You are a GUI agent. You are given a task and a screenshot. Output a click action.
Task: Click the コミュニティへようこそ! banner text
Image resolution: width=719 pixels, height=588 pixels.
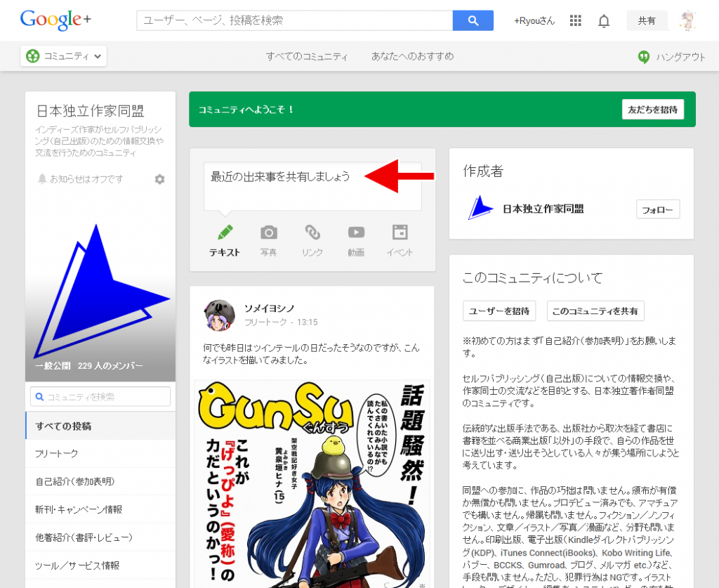[x=246, y=110]
